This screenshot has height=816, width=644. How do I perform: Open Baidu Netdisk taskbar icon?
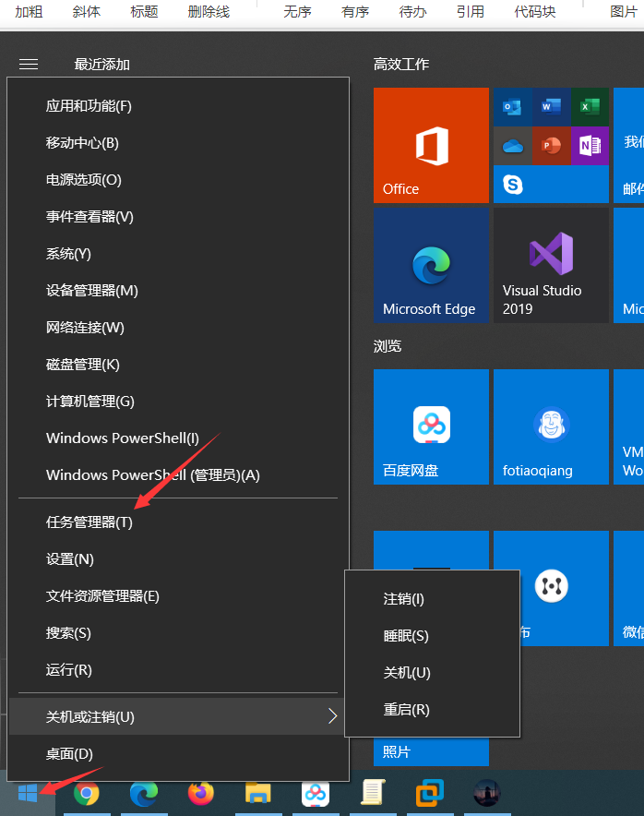pos(316,793)
